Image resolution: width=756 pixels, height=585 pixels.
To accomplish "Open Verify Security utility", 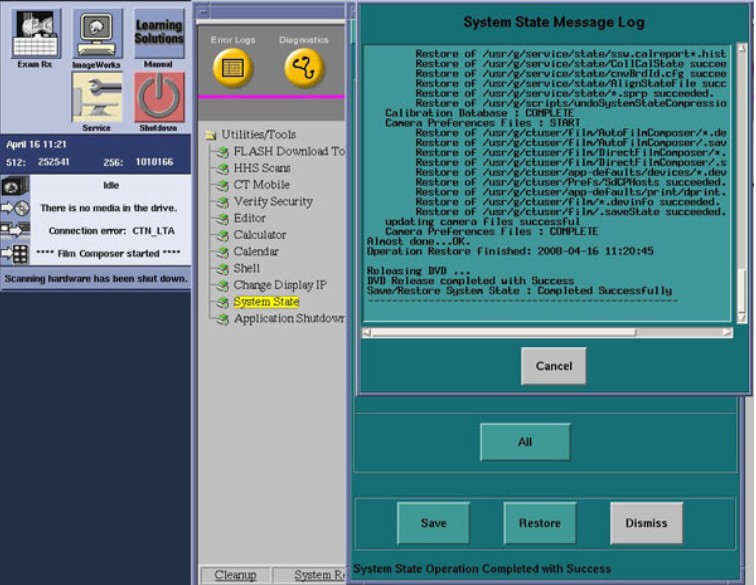I will pos(273,201).
